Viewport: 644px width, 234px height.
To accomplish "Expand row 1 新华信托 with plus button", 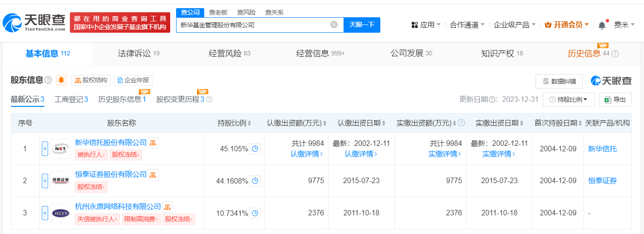I will tap(45, 149).
